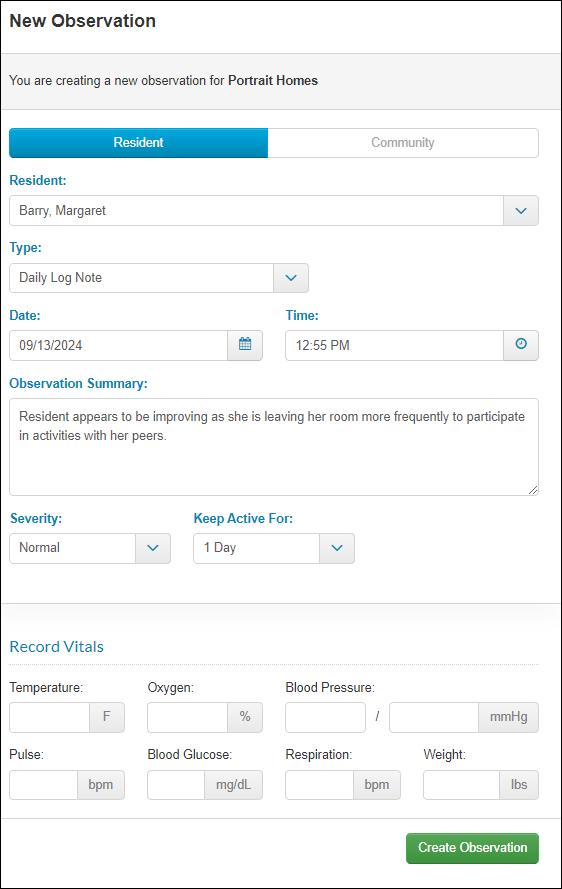Screen dimensions: 562x889
Task: Click the Oxygen percentage input field
Action: [188, 717]
